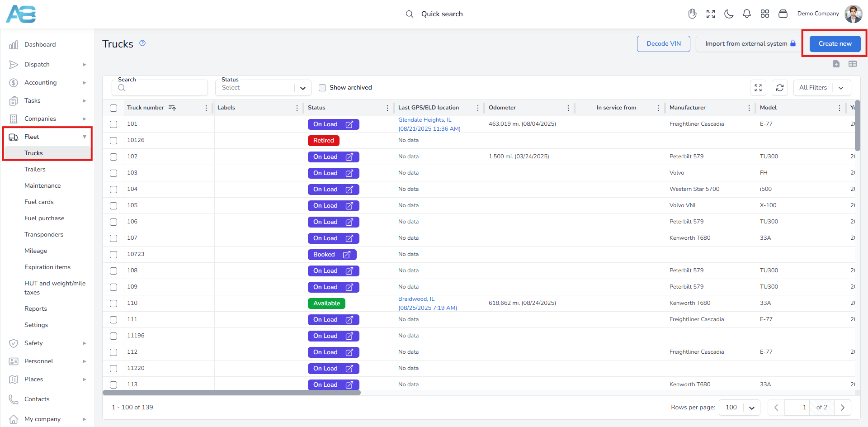Expand the Dispatch sidebar section
This screenshot has height=427, width=868.
pyautogui.click(x=47, y=65)
